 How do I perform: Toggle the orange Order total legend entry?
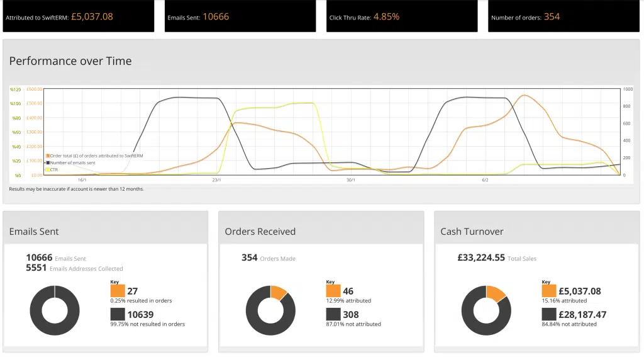94,156
